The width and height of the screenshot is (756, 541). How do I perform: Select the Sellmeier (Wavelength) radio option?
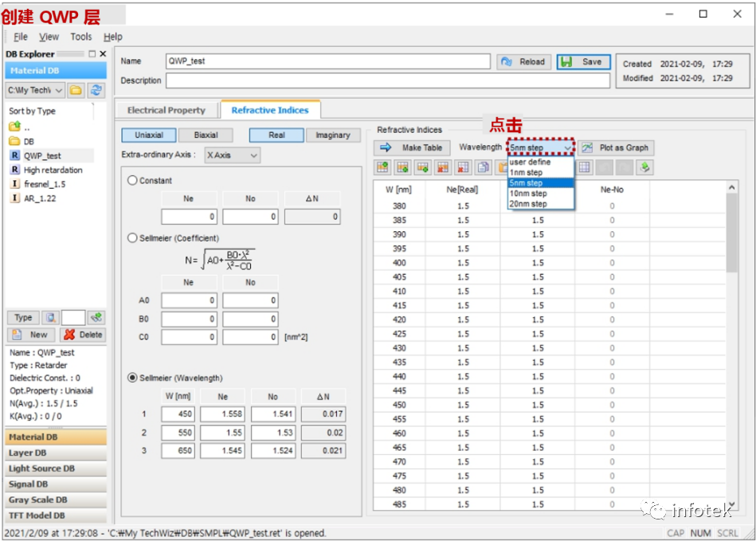click(132, 378)
